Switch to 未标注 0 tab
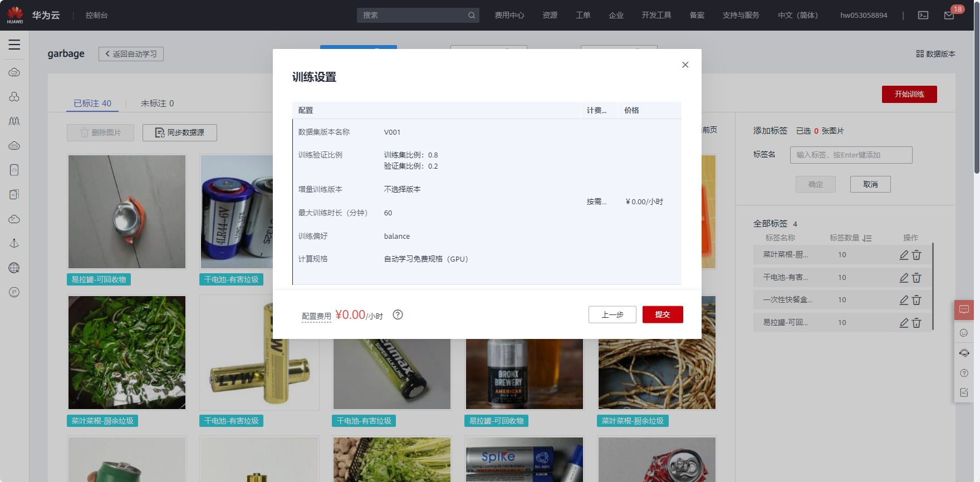The width and height of the screenshot is (980, 482). click(x=158, y=104)
